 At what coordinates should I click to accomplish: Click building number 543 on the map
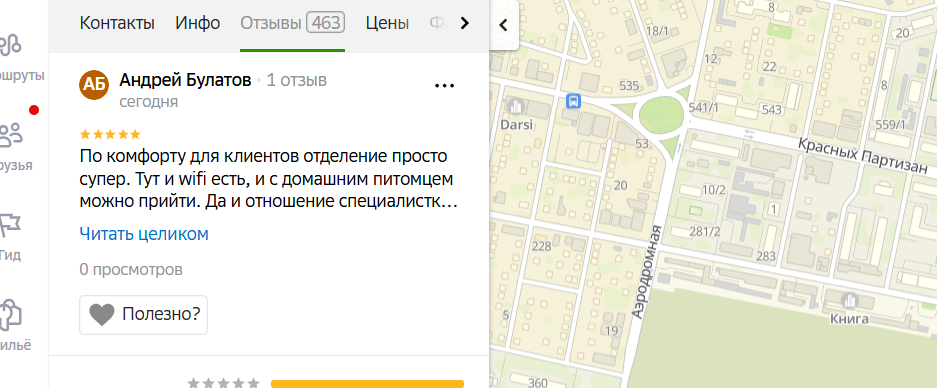771,109
